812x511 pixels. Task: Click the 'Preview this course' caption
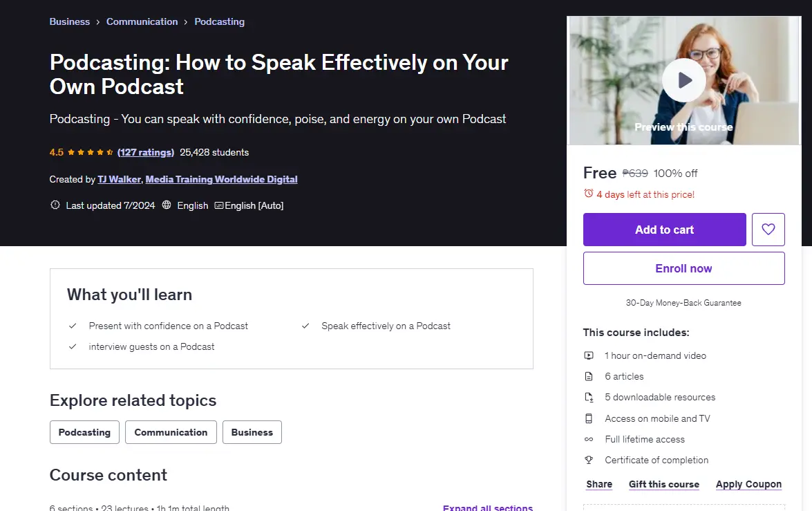click(x=683, y=127)
